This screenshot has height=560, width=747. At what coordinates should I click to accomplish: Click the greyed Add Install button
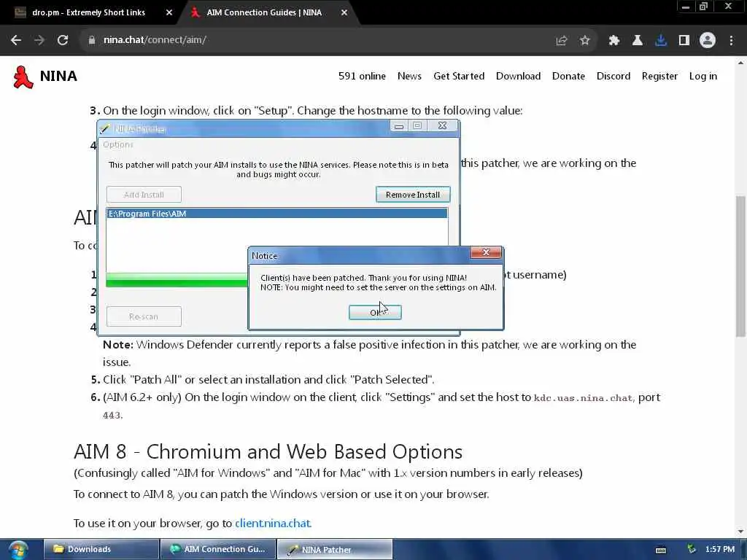tap(144, 194)
